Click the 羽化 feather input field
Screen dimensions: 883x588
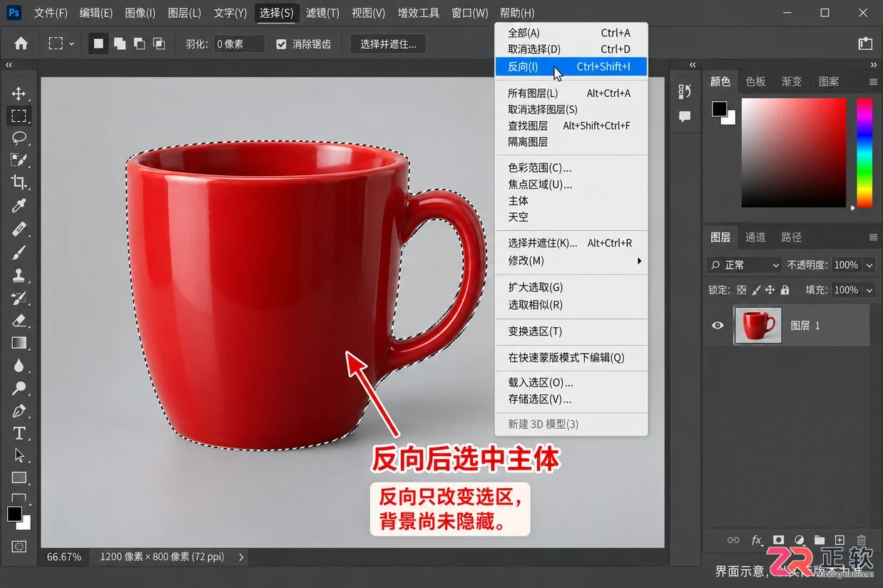[239, 44]
